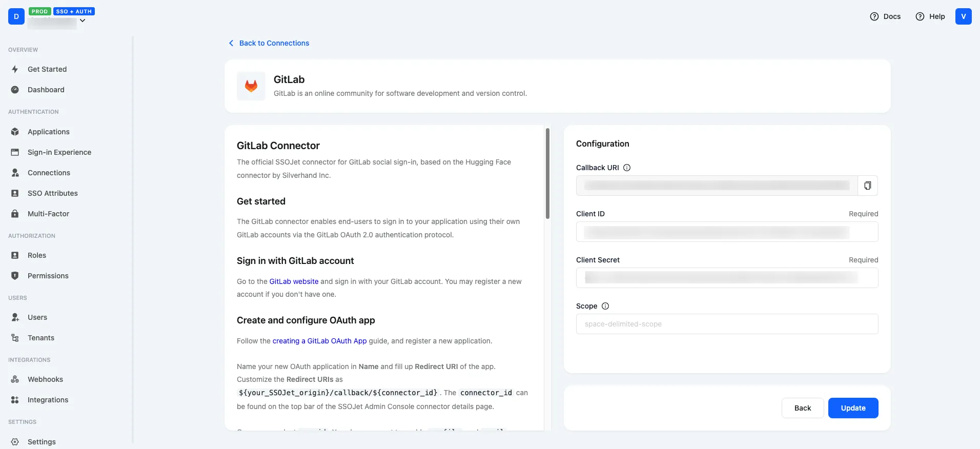Click the Roles icon under Authorization
The height and width of the screenshot is (449, 980).
coord(15,255)
